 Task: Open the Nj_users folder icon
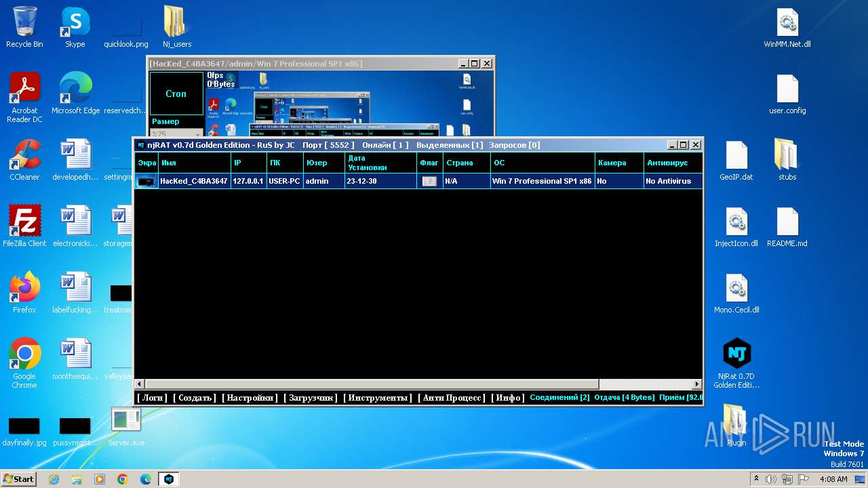tap(177, 27)
